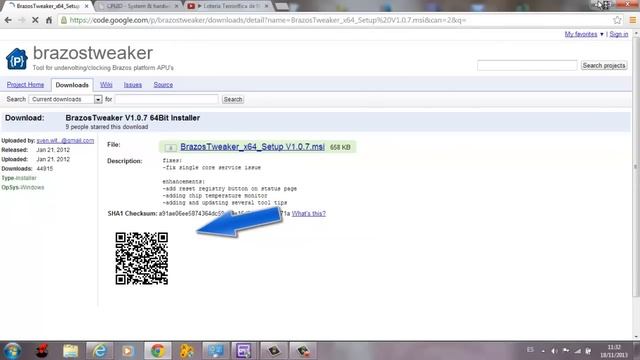
Task: Switch to the YouTube Loteria tab
Action: [229, 6]
